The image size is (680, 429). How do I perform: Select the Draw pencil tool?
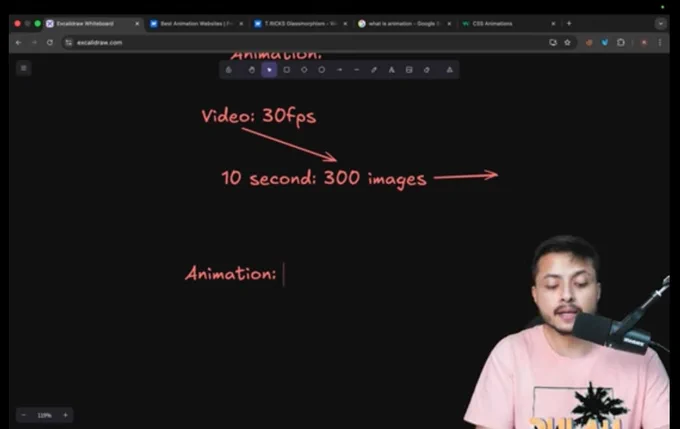click(x=374, y=70)
